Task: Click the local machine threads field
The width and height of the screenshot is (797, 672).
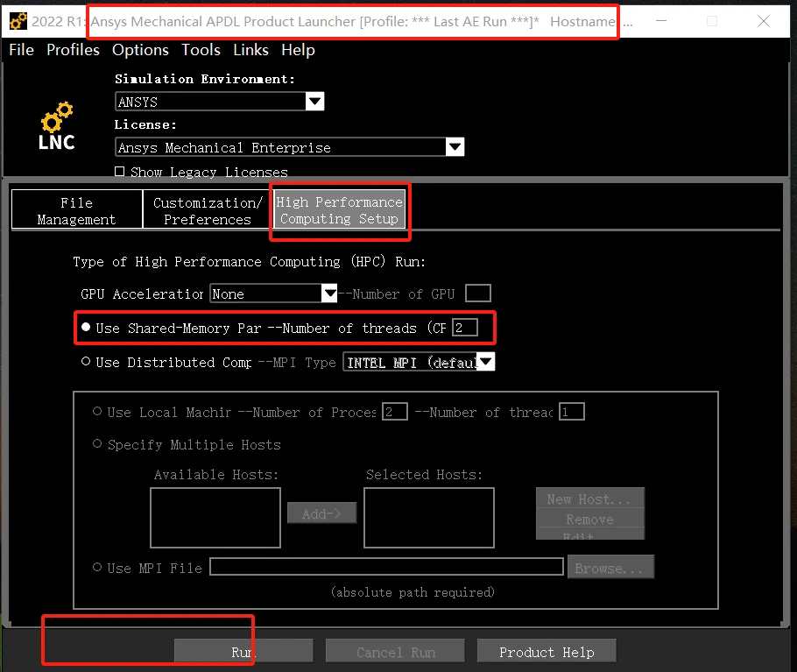Action: tap(571, 411)
